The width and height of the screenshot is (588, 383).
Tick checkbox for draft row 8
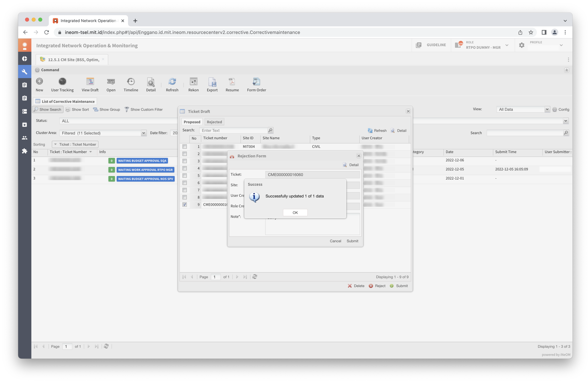185,197
